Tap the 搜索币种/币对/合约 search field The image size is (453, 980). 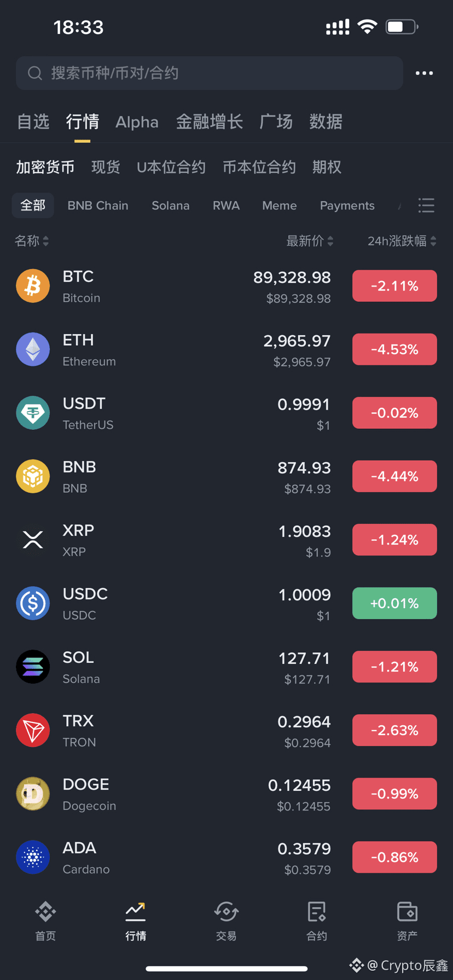[210, 73]
